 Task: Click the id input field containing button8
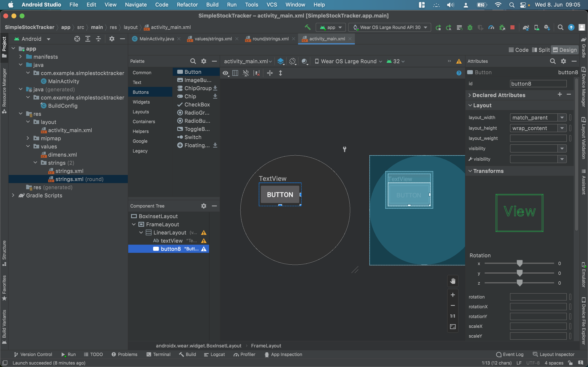point(538,84)
